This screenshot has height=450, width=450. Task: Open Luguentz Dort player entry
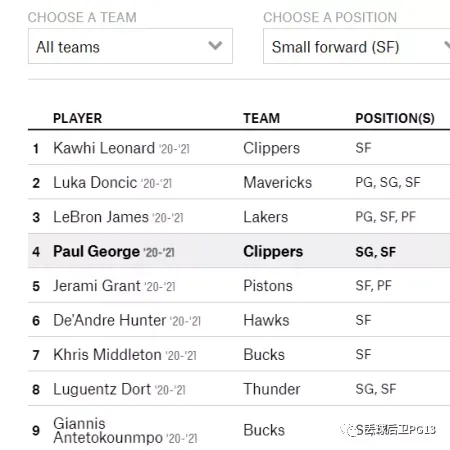coord(102,389)
